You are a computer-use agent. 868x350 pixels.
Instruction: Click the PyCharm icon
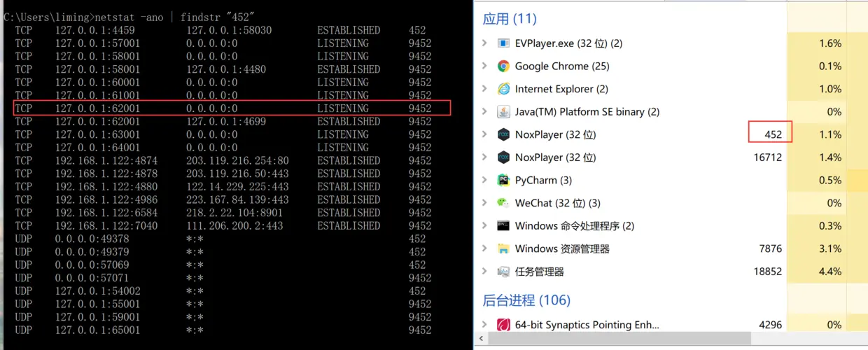[x=503, y=181]
